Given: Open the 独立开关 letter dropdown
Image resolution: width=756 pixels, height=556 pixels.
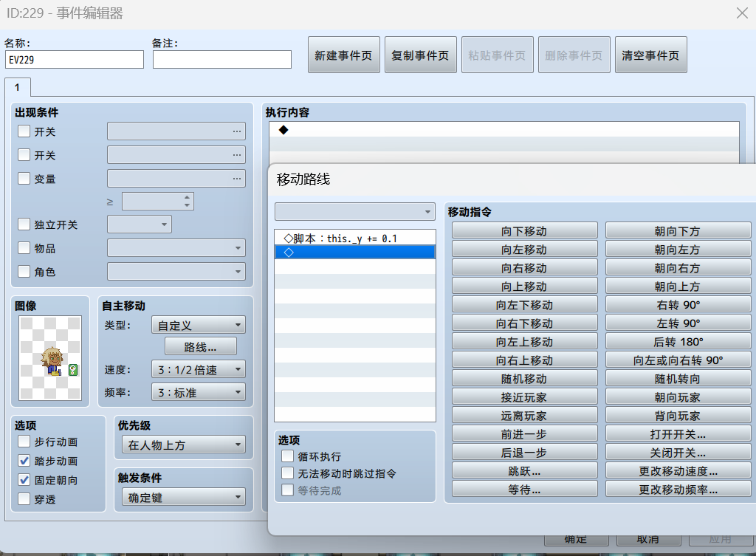Looking at the screenshot, I should coord(140,224).
